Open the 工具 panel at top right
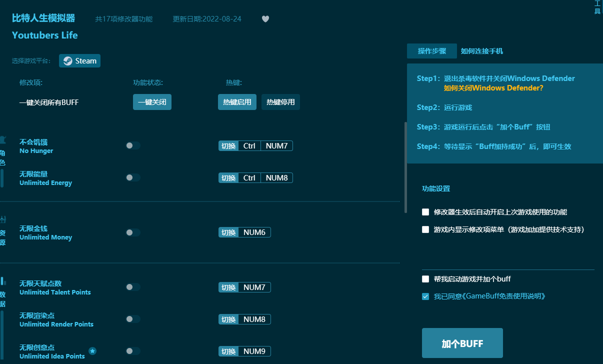Image resolution: width=603 pixels, height=364 pixels. click(597, 7)
